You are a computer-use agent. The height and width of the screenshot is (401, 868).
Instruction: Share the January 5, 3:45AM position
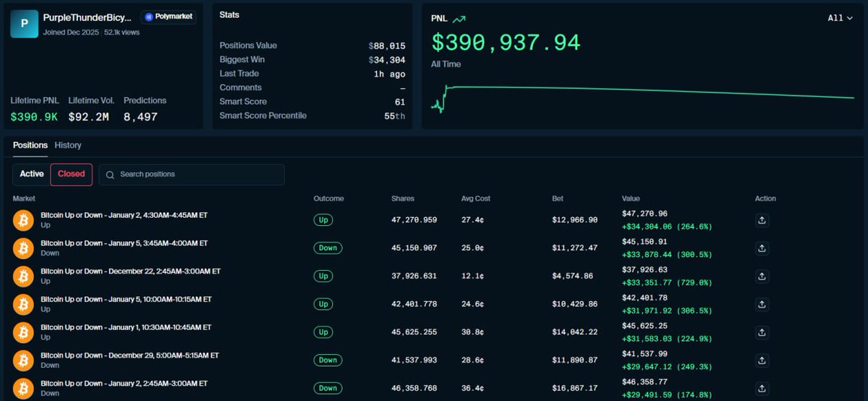tap(762, 248)
